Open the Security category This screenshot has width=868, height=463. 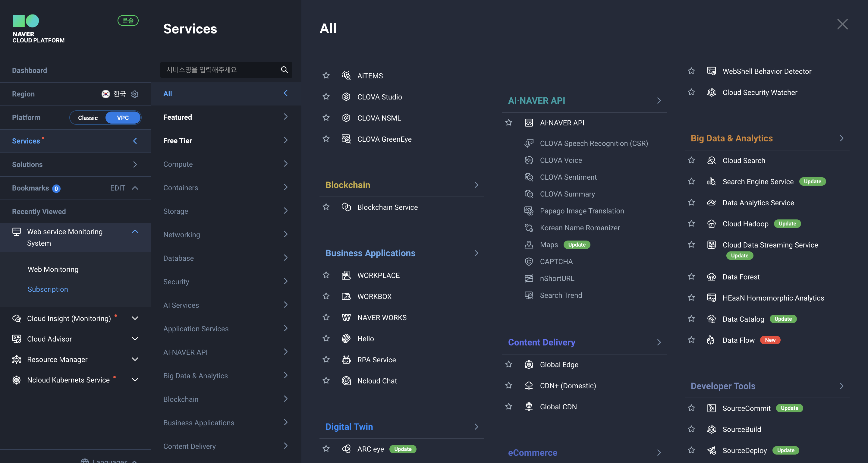point(226,282)
